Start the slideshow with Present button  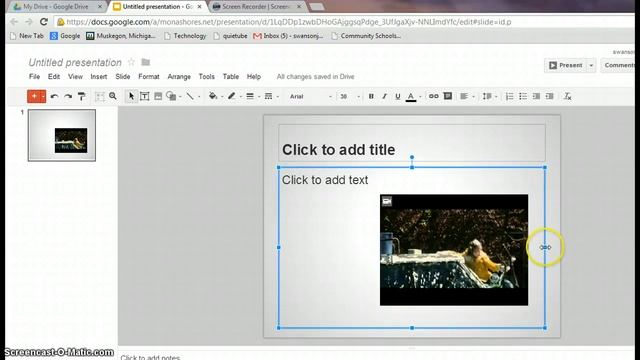coord(566,65)
